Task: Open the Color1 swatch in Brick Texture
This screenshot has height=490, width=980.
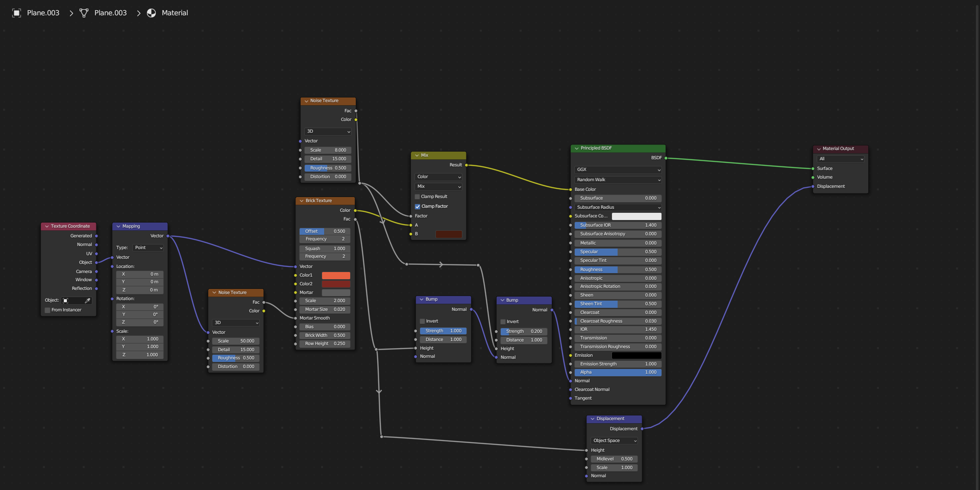Action: coord(336,275)
